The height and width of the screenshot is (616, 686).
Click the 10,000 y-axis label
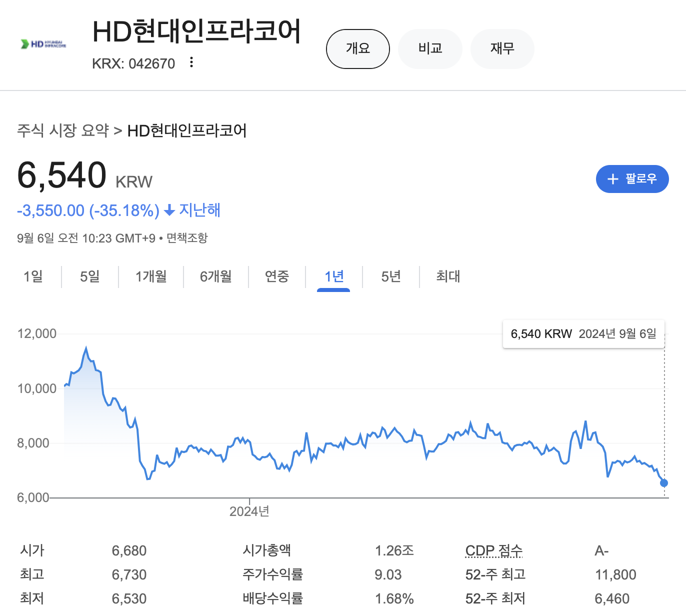(37, 388)
